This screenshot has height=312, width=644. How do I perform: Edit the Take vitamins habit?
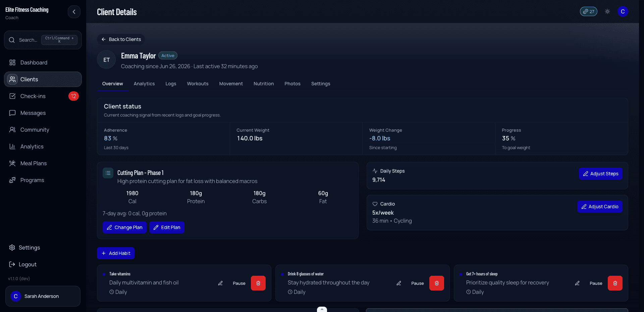(220, 283)
